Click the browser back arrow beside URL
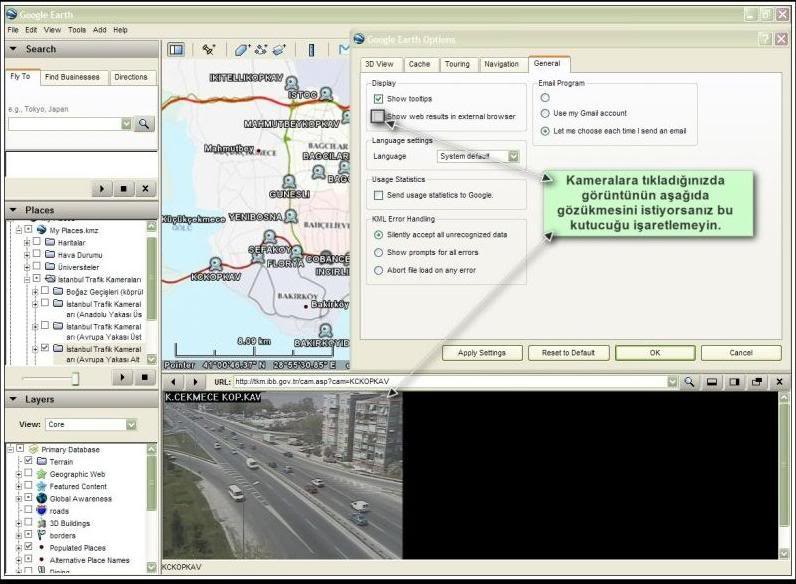The width and height of the screenshot is (796, 584). tap(174, 382)
